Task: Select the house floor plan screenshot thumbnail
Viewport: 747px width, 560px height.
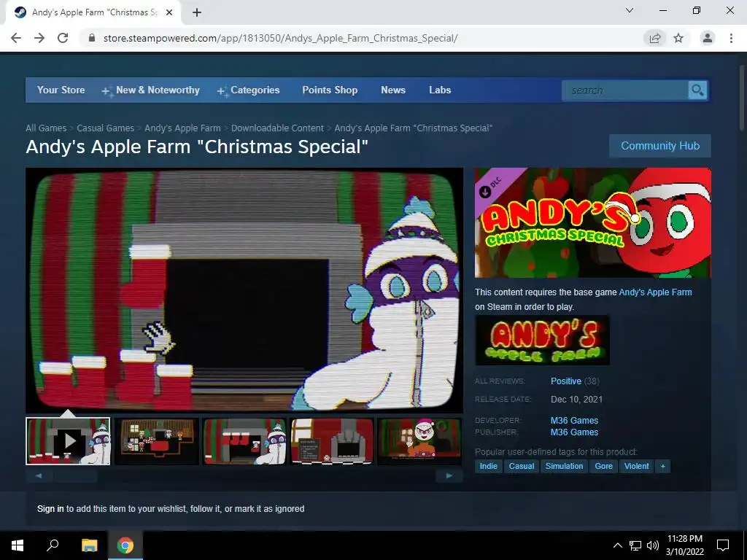Action: point(156,441)
